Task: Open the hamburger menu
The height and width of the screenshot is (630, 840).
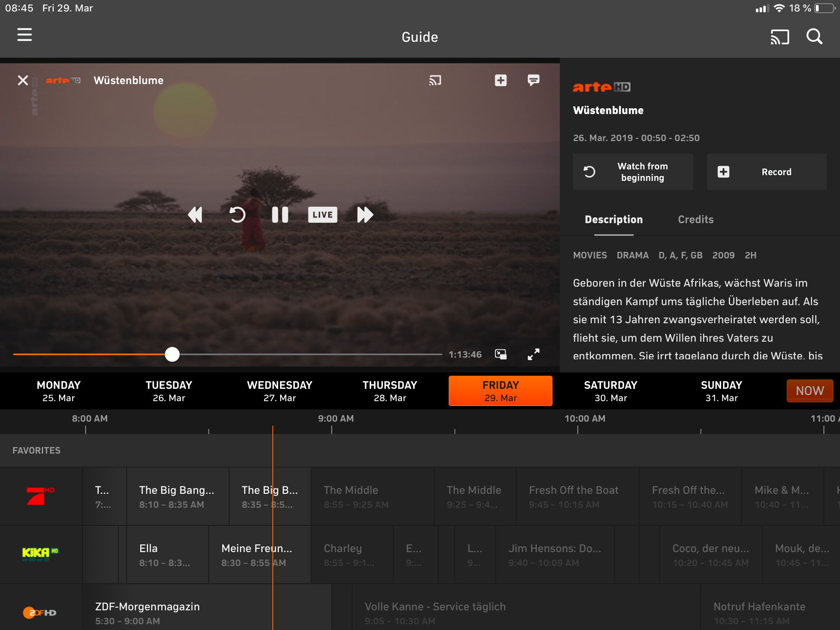Action: tap(25, 35)
